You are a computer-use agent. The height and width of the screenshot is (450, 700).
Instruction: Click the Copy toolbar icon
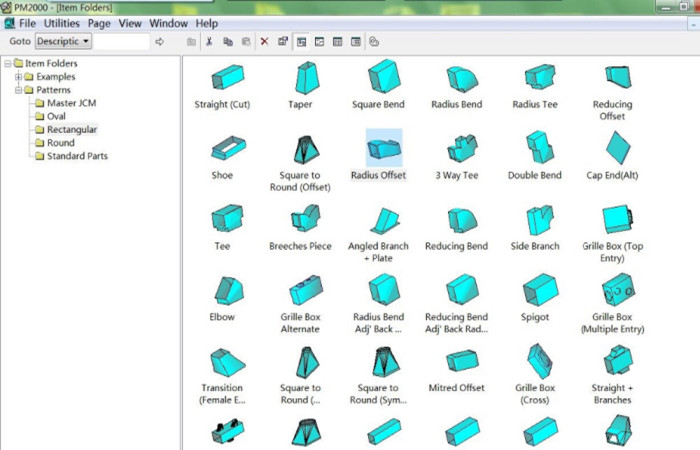228,42
